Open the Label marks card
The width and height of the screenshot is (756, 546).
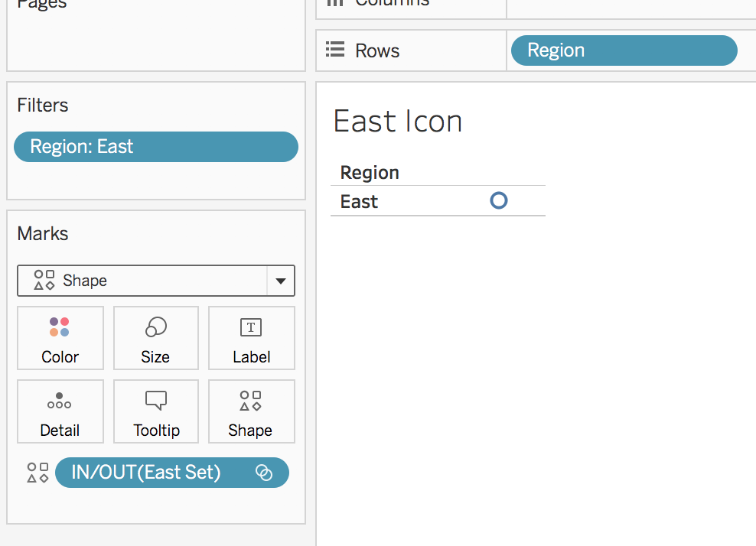[x=251, y=338]
